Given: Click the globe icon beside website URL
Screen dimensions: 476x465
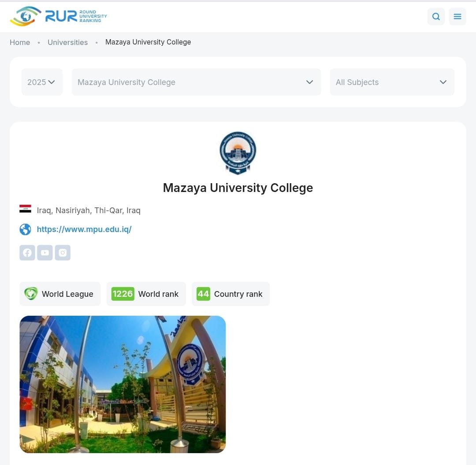Looking at the screenshot, I should [25, 229].
